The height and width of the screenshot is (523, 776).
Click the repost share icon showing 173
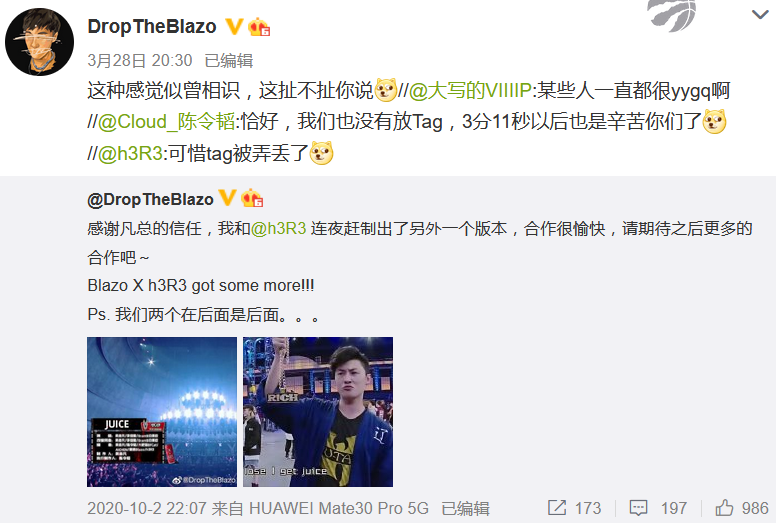tap(557, 508)
